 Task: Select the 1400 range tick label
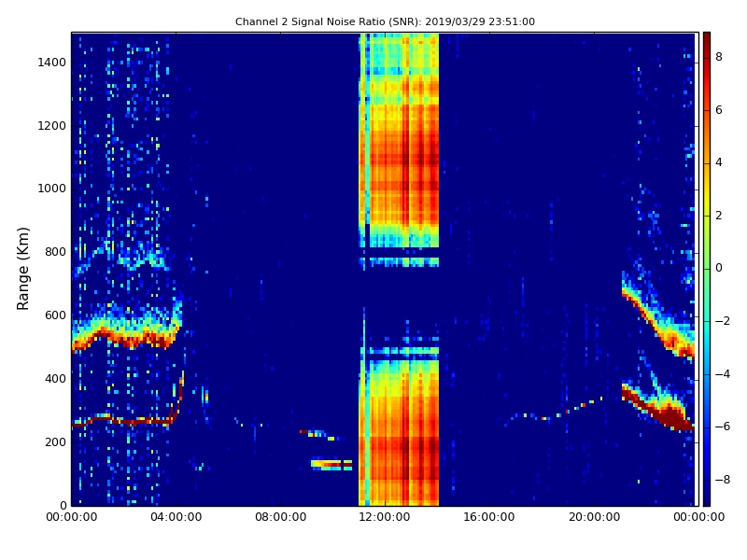pyautogui.click(x=52, y=63)
